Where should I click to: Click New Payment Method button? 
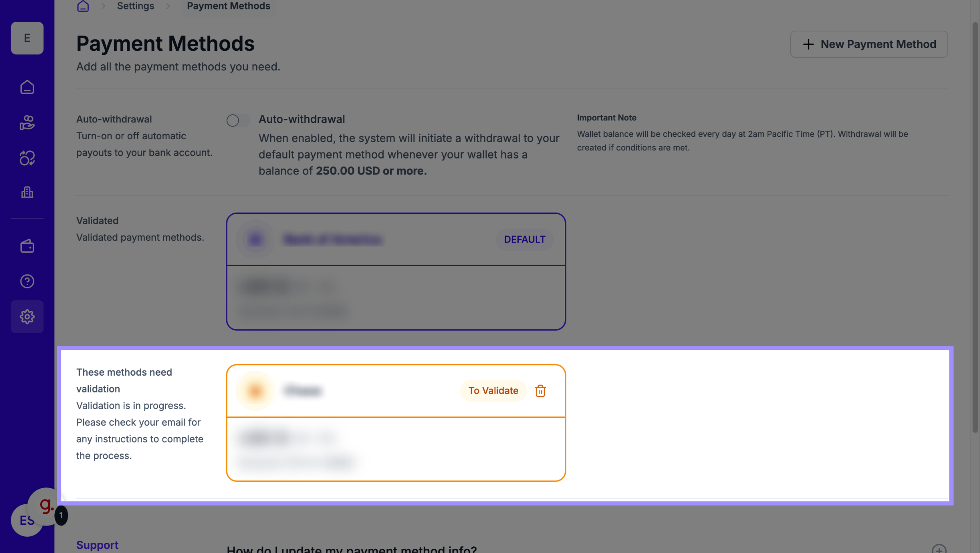coord(869,44)
